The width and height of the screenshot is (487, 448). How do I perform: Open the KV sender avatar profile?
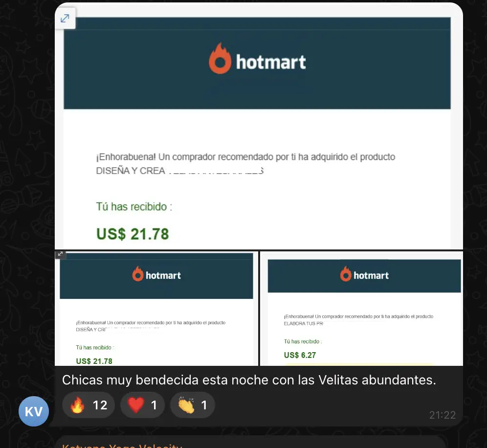click(x=34, y=411)
